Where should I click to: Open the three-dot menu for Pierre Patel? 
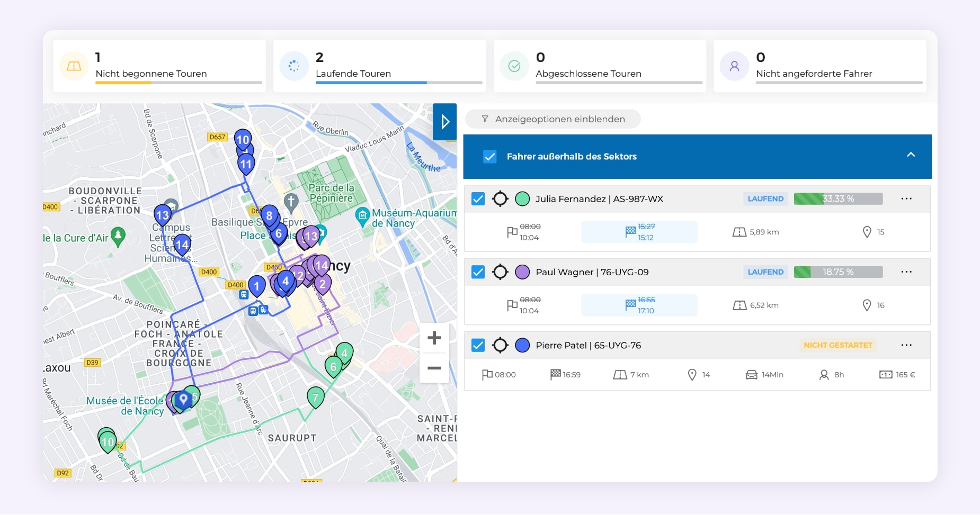pos(907,345)
